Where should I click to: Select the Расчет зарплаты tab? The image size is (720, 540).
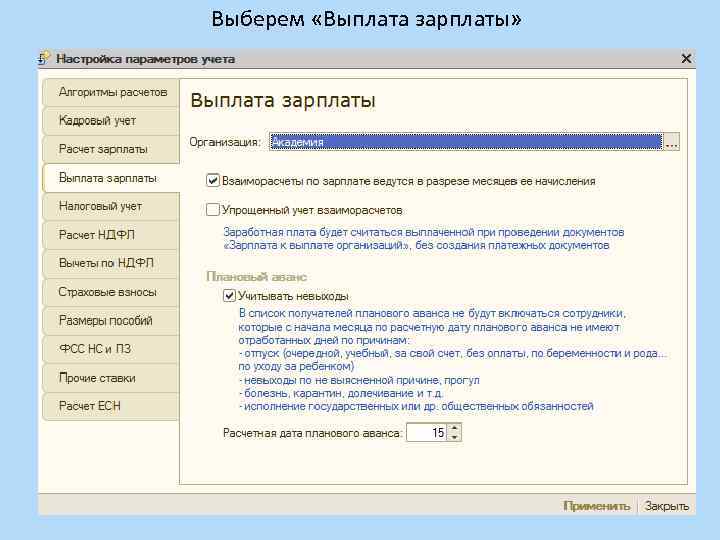111,149
